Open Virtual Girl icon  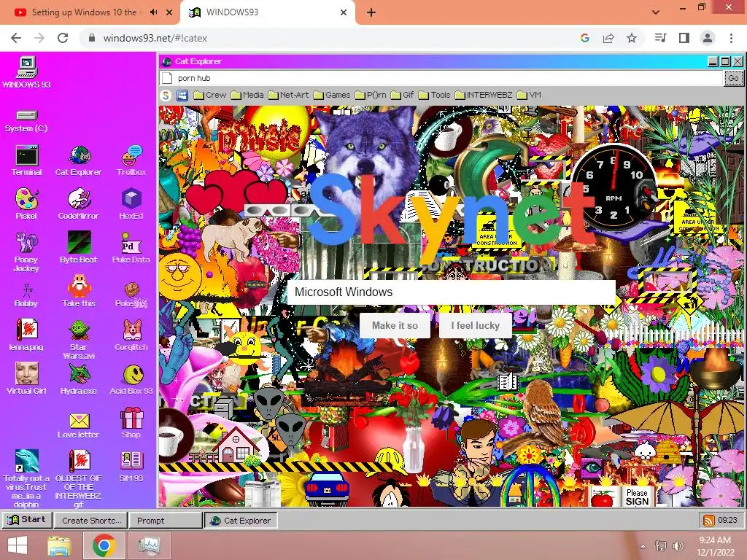click(26, 379)
